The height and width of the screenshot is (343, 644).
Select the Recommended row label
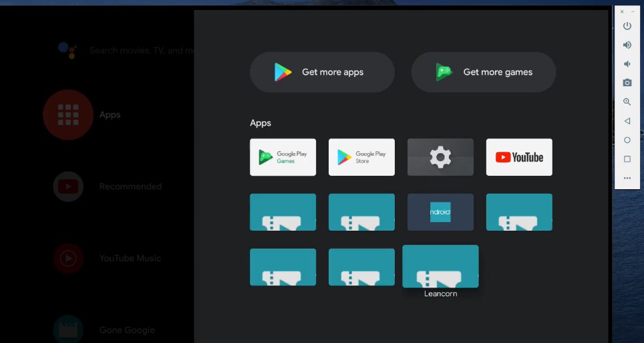(131, 187)
